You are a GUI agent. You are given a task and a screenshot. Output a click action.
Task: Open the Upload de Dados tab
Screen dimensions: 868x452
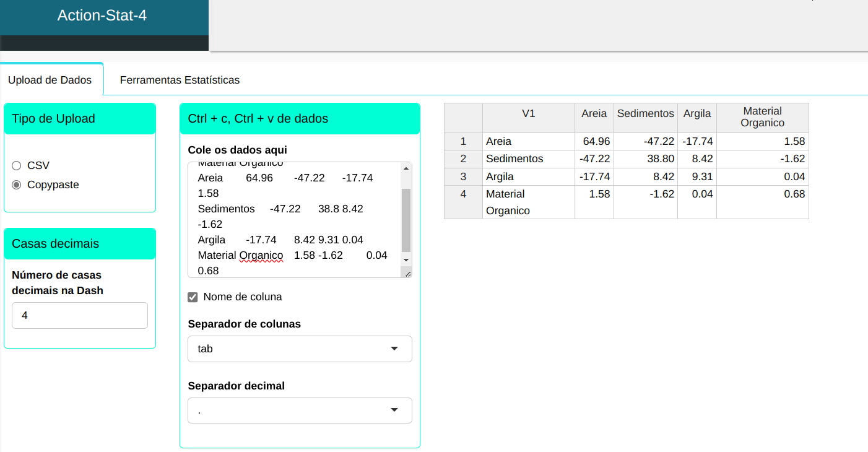pos(50,80)
